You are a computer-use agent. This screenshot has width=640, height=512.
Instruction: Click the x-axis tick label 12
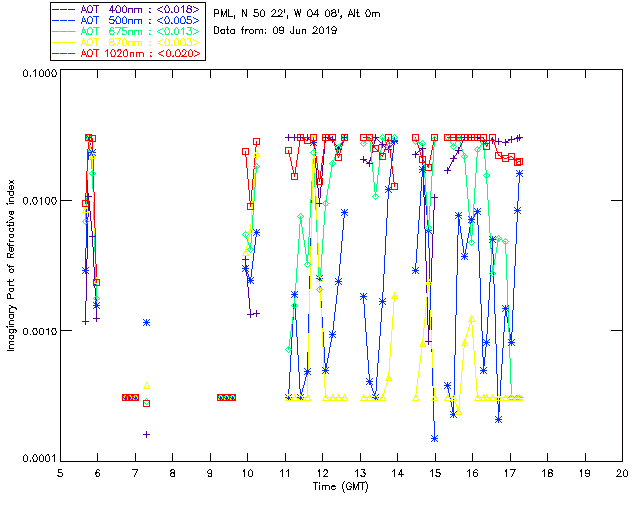pyautogui.click(x=322, y=473)
